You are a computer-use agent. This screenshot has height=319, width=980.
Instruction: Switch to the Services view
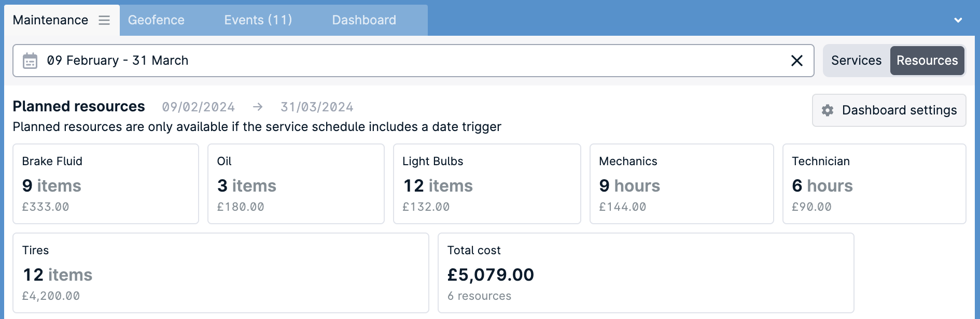tap(856, 61)
